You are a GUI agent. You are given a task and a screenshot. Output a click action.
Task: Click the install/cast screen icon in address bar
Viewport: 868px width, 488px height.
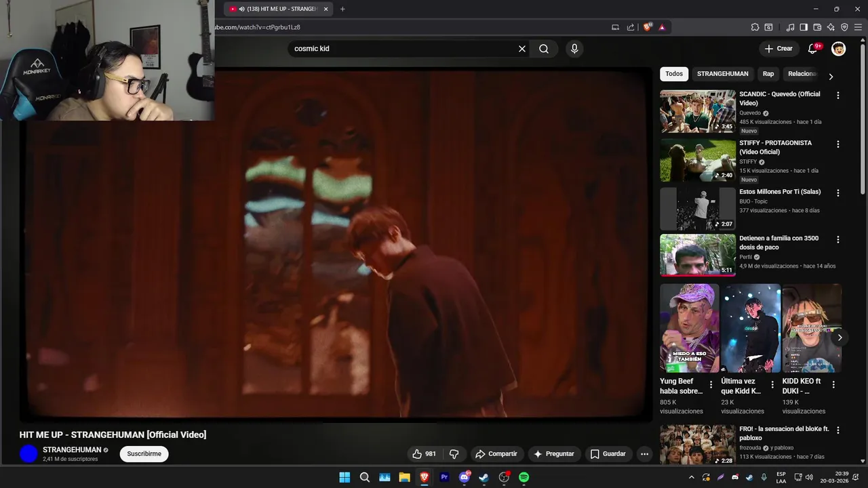point(616,27)
